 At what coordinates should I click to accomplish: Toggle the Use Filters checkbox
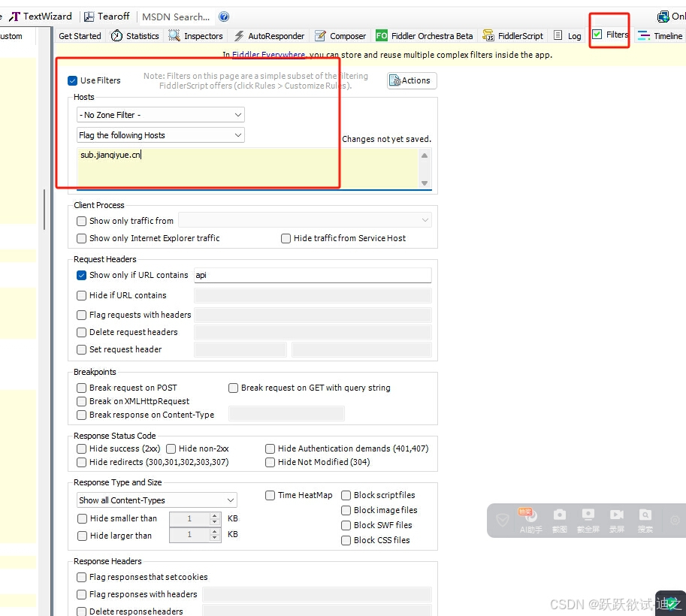click(73, 80)
